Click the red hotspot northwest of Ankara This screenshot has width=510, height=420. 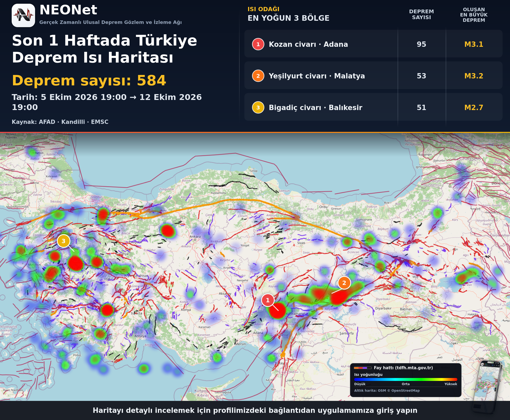168,230
